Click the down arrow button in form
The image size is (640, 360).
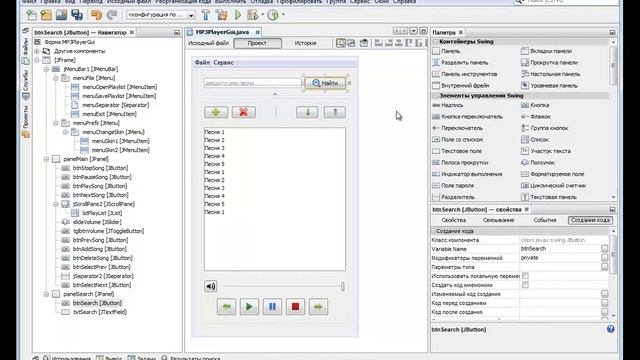click(307, 112)
